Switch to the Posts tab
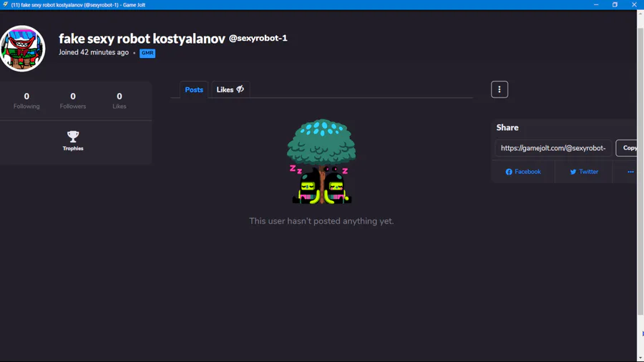The image size is (644, 362). (194, 89)
